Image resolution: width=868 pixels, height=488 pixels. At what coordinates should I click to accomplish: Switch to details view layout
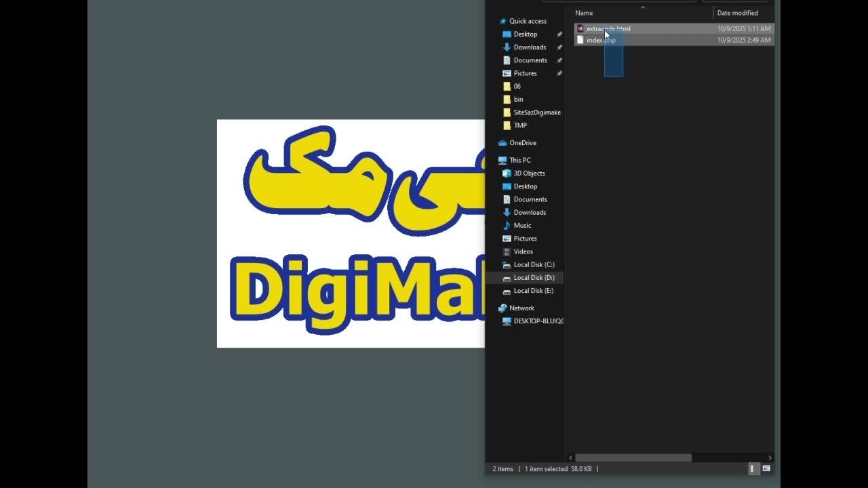point(753,468)
